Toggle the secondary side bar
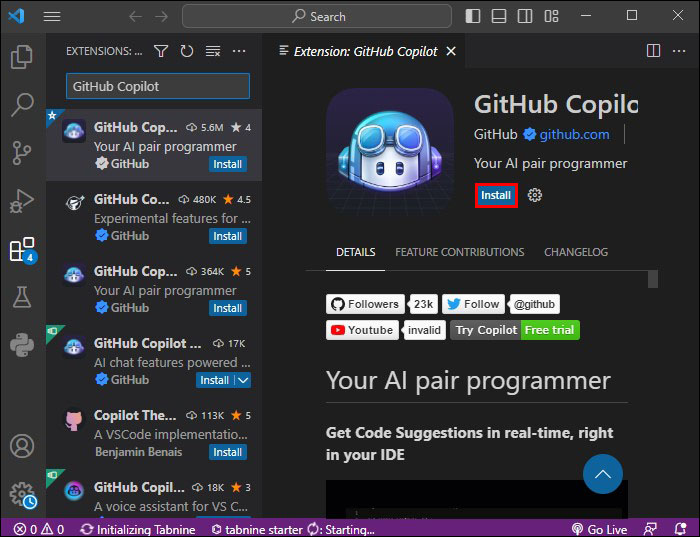This screenshot has width=700, height=537. pyautogui.click(x=525, y=16)
